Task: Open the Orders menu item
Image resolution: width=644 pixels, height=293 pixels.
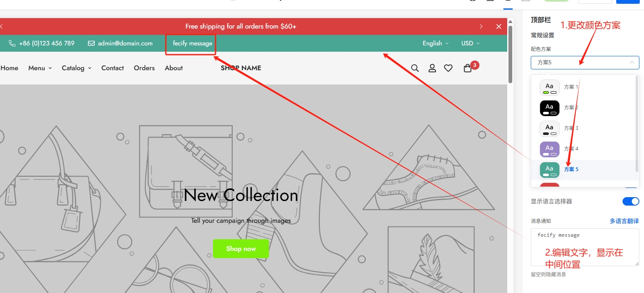Action: (x=144, y=68)
